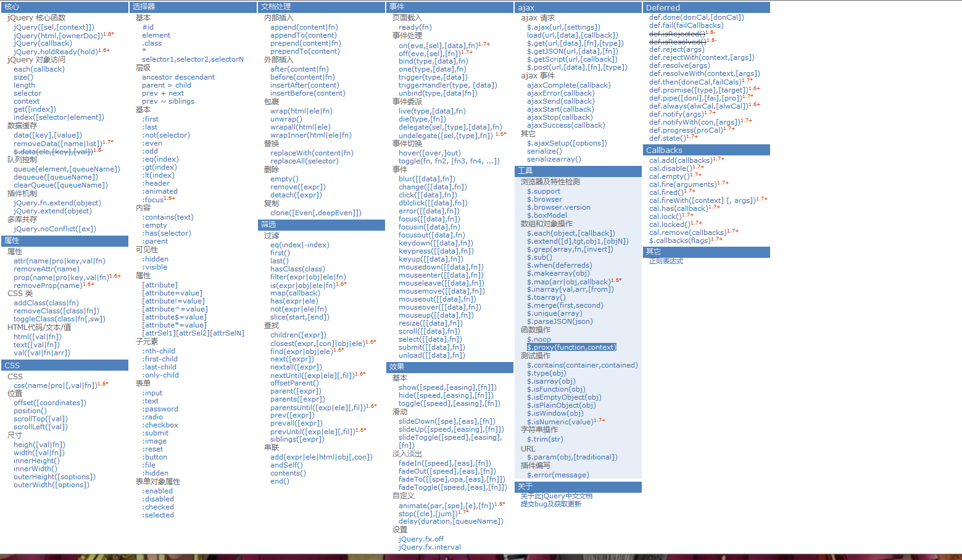Open clone([Even[,deepEven]]) link

(316, 213)
